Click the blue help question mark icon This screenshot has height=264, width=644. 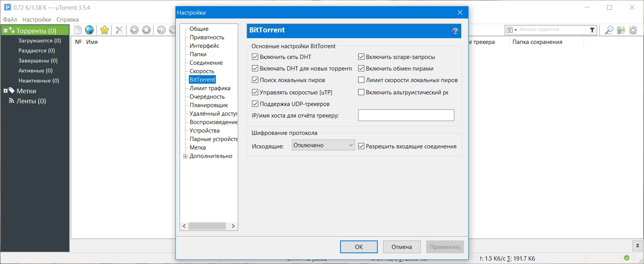point(455,31)
